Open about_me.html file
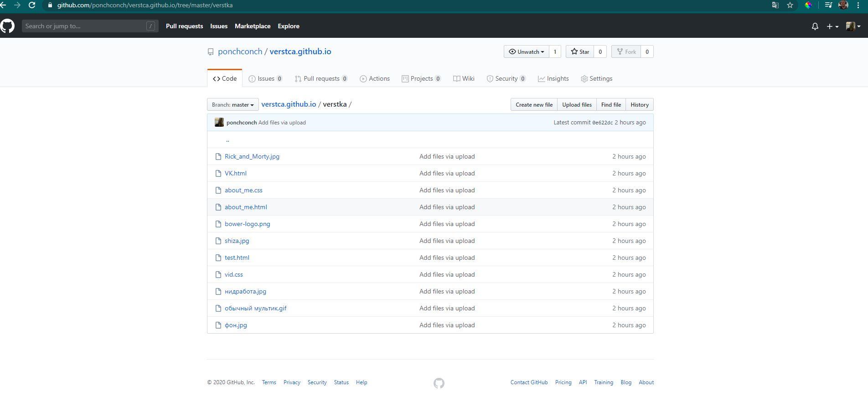The height and width of the screenshot is (412, 868). click(x=246, y=207)
